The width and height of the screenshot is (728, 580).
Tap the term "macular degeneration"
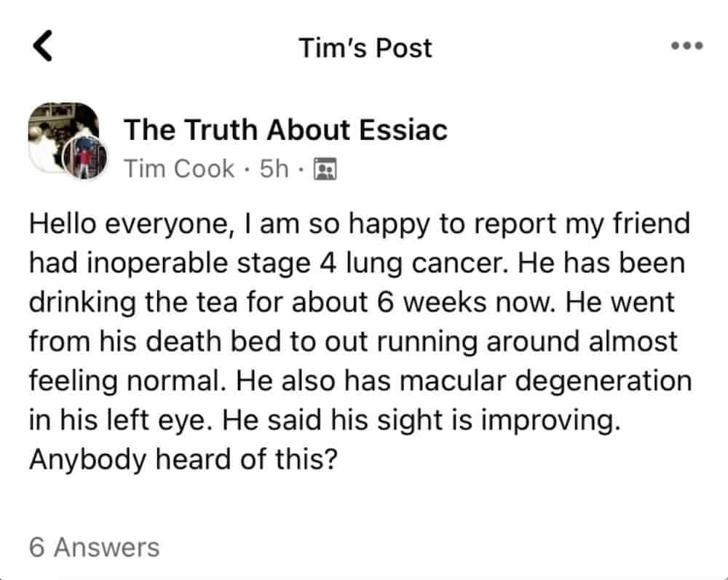[x=545, y=382]
